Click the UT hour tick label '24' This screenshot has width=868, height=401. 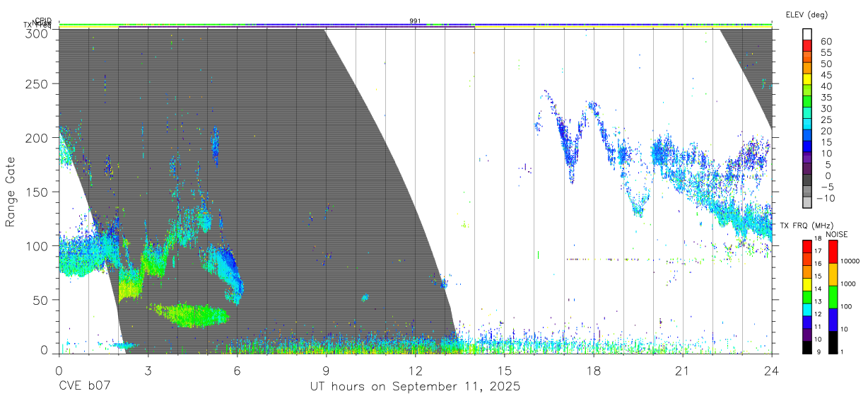tap(771, 370)
